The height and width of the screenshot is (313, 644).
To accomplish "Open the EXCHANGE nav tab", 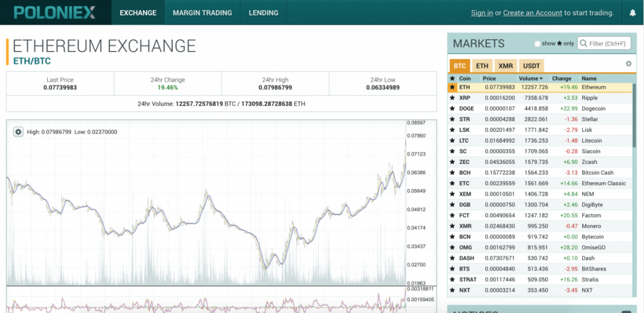I will click(x=138, y=13).
